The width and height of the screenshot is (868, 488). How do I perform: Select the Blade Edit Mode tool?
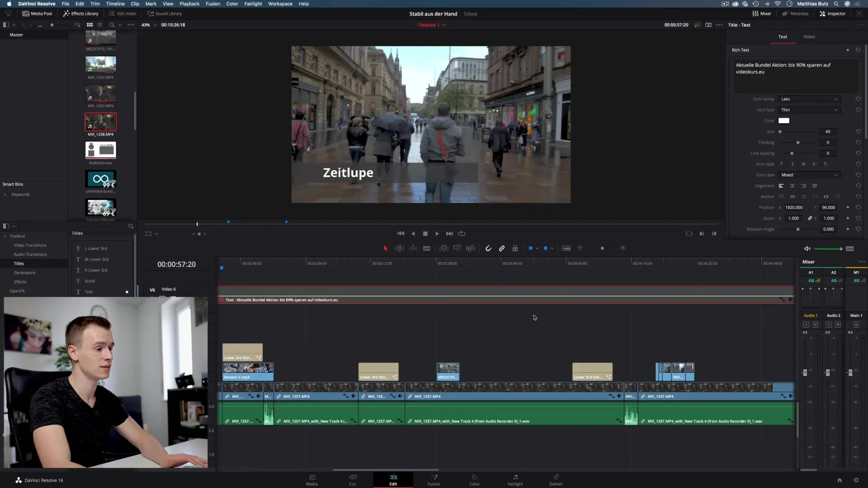pos(426,249)
